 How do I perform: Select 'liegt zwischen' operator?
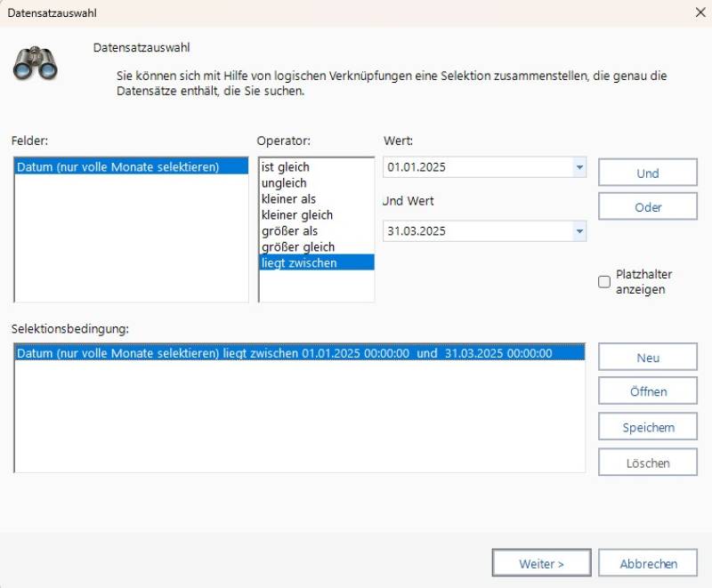[298, 263]
